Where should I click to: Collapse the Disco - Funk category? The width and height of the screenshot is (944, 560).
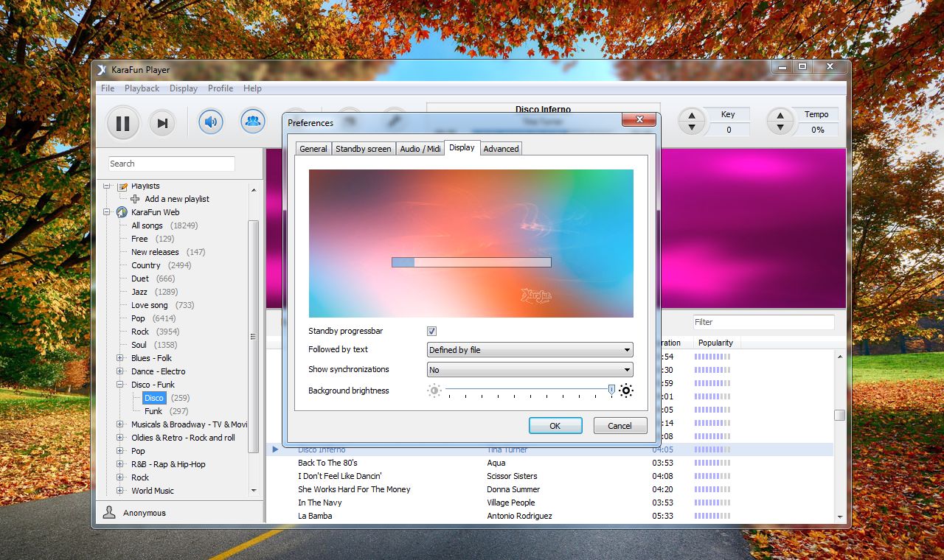[x=120, y=385]
